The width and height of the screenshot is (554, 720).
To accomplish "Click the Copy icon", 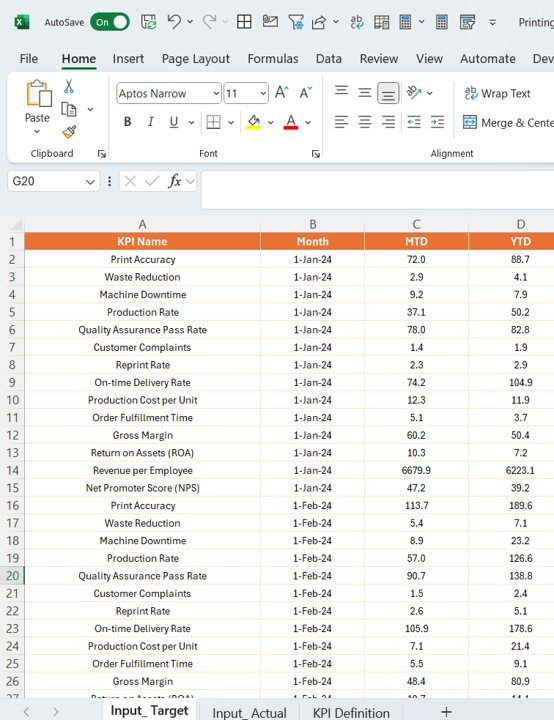I will (x=69, y=109).
